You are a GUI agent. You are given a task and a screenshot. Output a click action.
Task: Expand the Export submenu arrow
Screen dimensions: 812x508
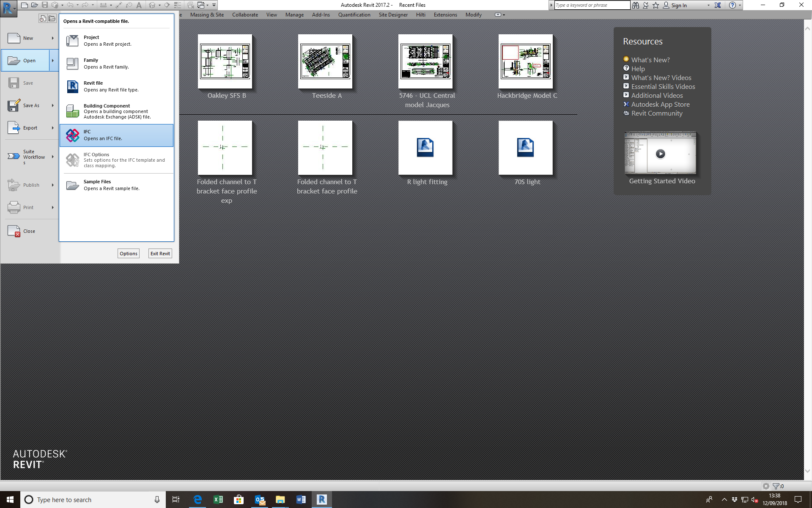(53, 128)
